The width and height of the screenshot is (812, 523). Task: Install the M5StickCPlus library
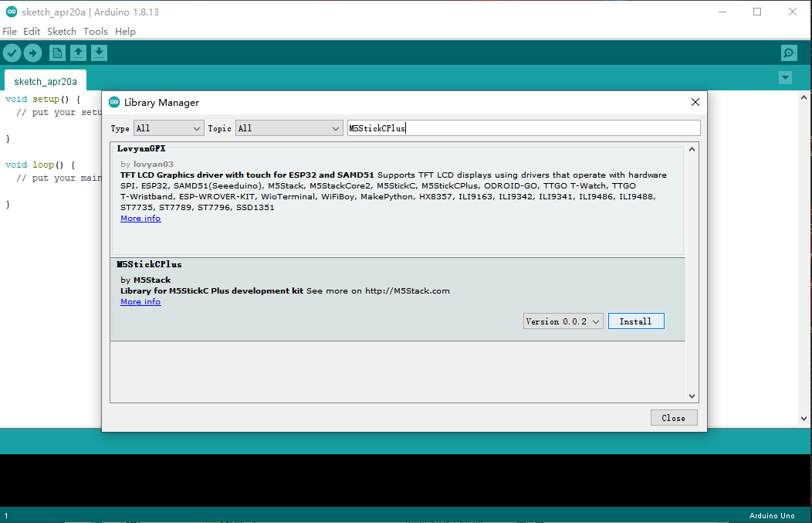click(636, 321)
